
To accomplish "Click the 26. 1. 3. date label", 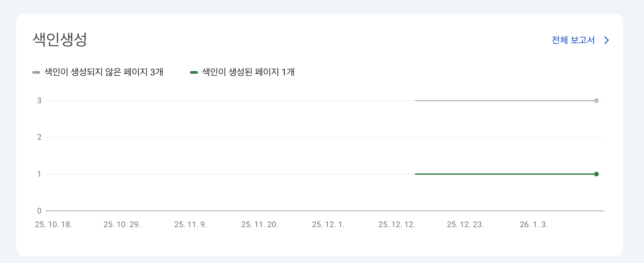I will (533, 224).
